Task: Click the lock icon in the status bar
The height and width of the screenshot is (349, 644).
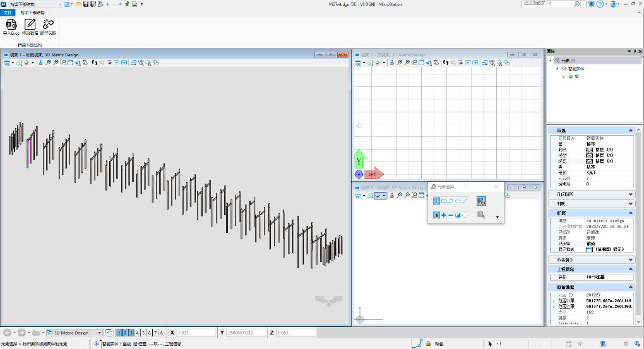Action: (428, 344)
